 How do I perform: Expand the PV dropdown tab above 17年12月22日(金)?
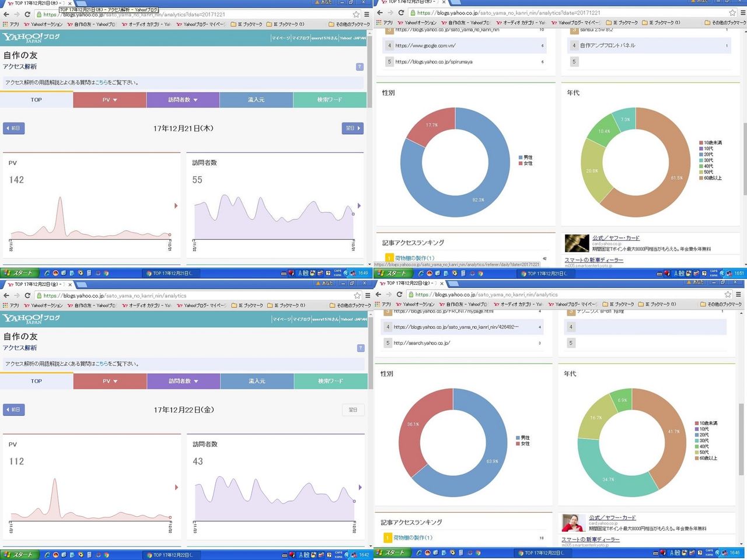click(110, 381)
